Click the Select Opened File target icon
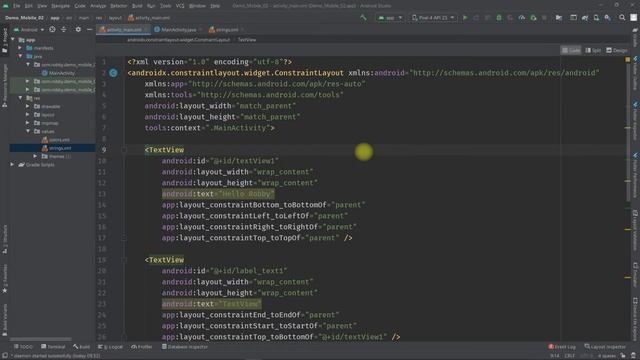Screen dimensions: 640x360 click(52, 29)
